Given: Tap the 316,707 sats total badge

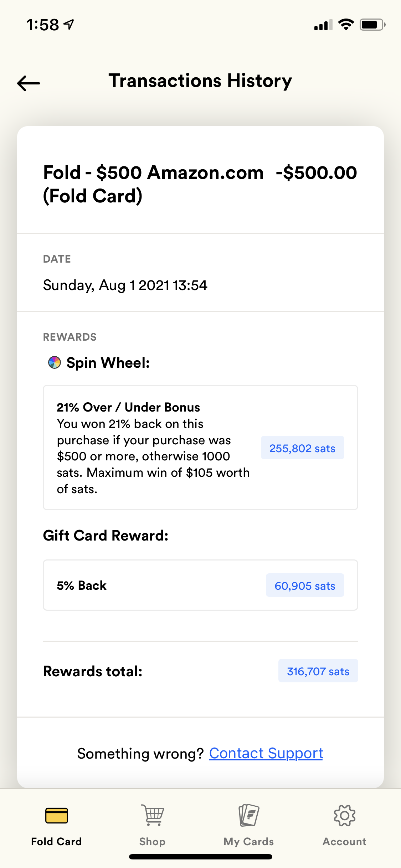Looking at the screenshot, I should click(318, 671).
